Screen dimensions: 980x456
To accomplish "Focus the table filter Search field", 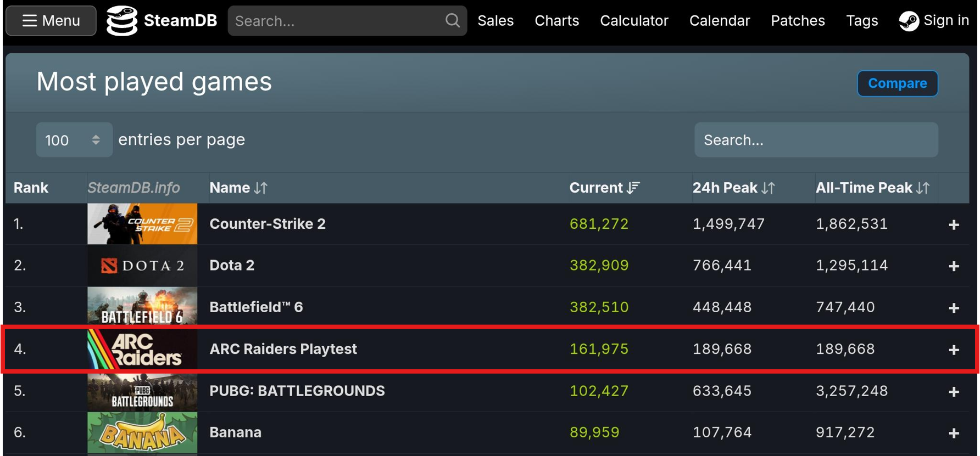I will [x=816, y=140].
